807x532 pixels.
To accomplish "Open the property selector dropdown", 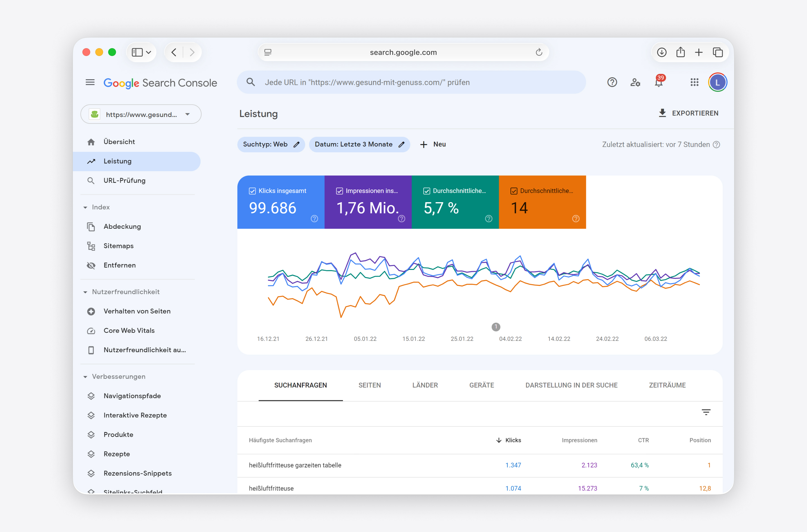I will point(141,114).
